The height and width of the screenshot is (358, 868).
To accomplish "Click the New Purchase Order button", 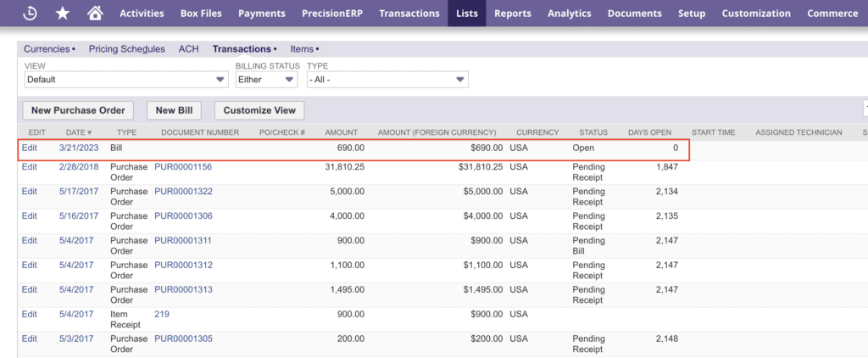I will tap(78, 110).
